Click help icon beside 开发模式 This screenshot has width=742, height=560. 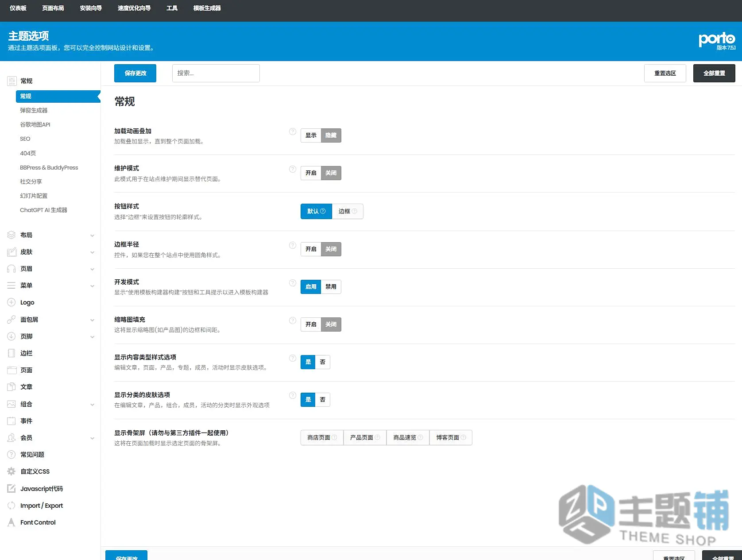[x=293, y=283]
